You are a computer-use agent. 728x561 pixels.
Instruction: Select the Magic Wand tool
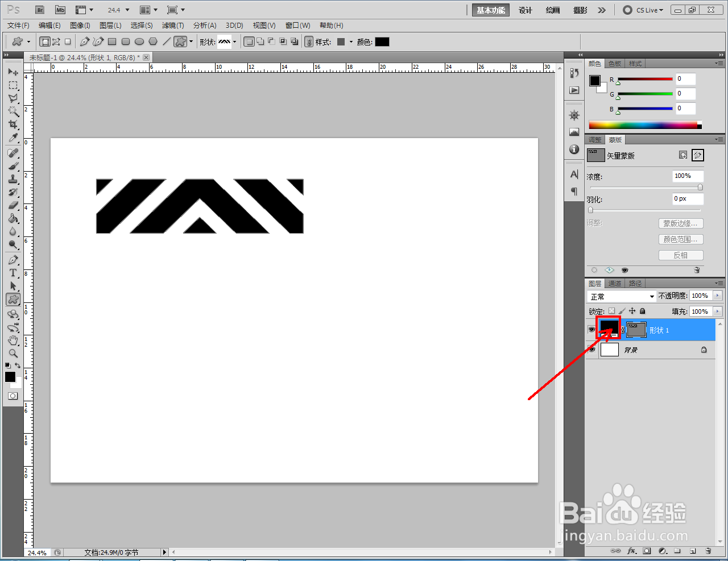[13, 111]
